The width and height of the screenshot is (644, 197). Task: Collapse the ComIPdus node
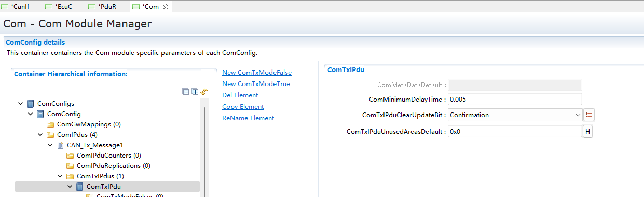(x=40, y=135)
